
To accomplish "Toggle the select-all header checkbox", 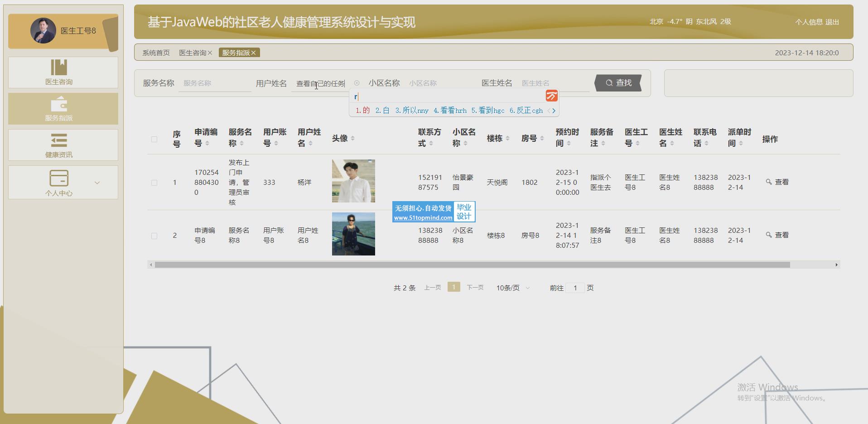I will point(154,139).
